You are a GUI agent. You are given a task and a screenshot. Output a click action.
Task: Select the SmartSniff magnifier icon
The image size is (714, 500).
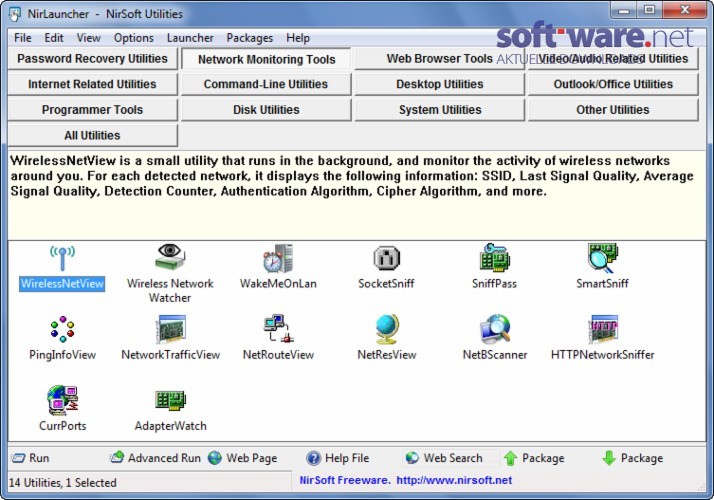[602, 258]
